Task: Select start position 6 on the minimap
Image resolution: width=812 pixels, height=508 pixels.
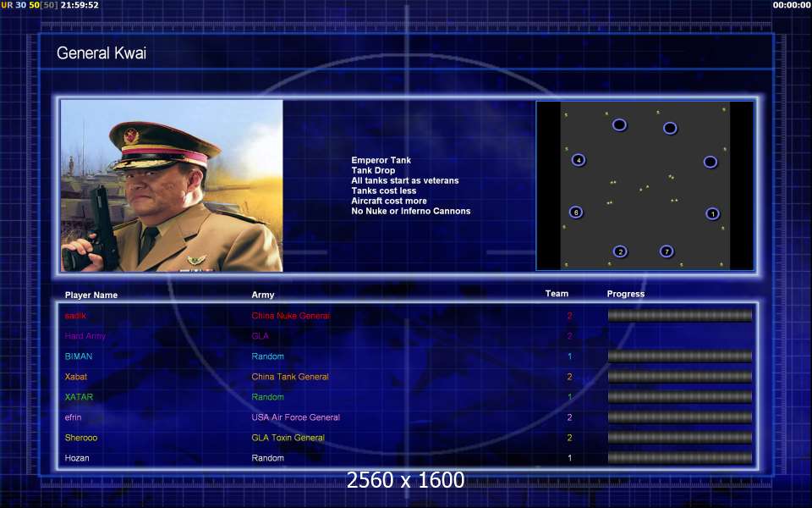Action: 576,212
